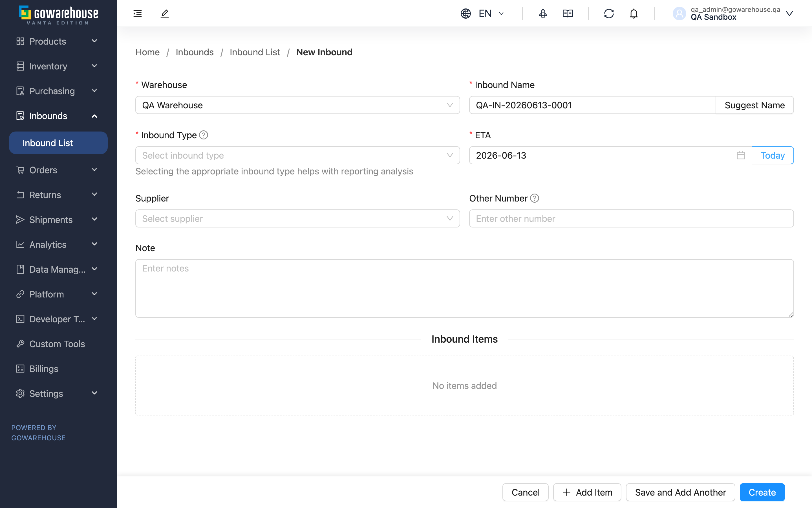The height and width of the screenshot is (508, 812).
Task: Open the Data Management menu item
Action: [x=58, y=270]
